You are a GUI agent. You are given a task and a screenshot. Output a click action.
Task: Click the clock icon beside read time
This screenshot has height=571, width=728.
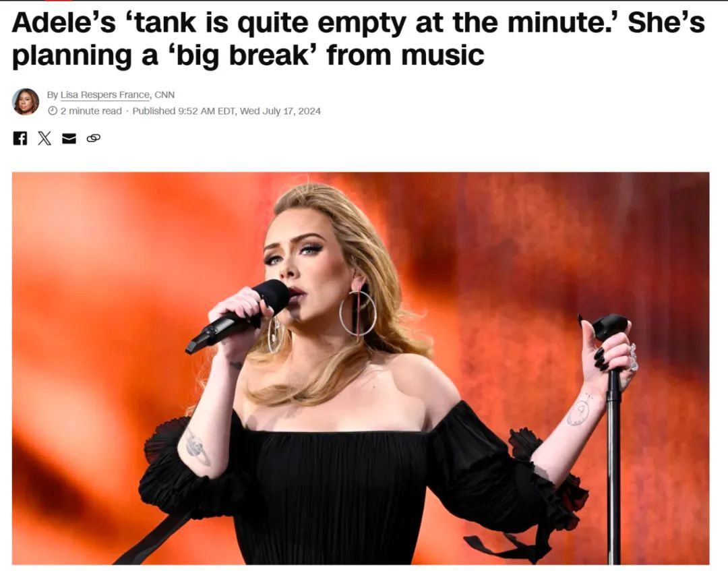coord(53,111)
